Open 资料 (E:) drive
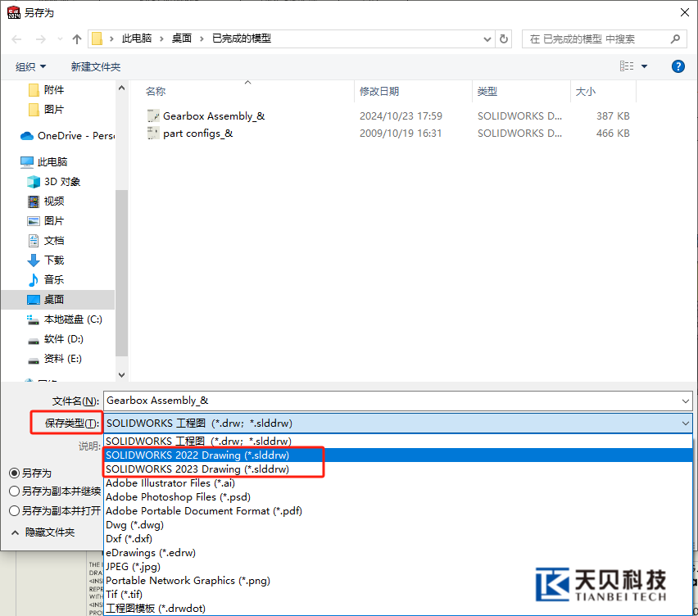Screen dimensions: 698x616 tap(54, 359)
